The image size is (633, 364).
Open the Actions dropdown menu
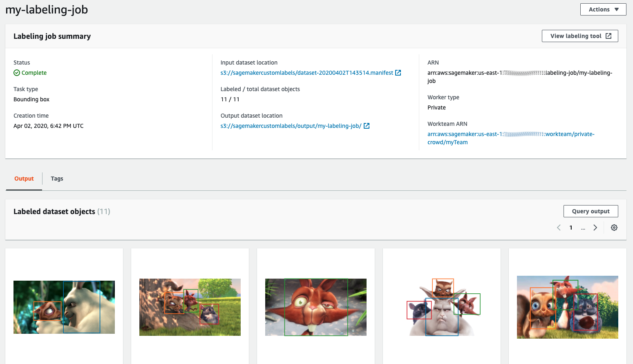(603, 9)
